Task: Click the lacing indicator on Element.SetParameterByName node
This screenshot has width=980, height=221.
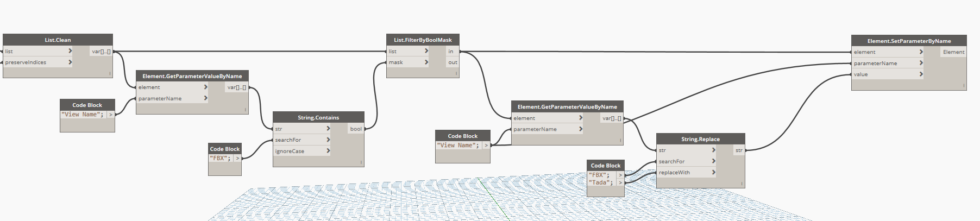Action: pos(963,86)
